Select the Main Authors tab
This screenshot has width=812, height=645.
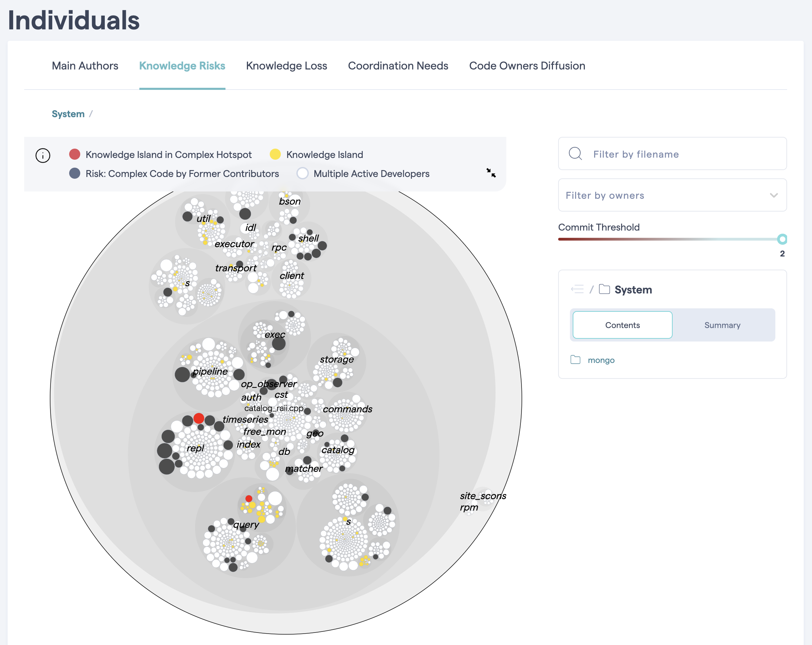click(x=85, y=66)
